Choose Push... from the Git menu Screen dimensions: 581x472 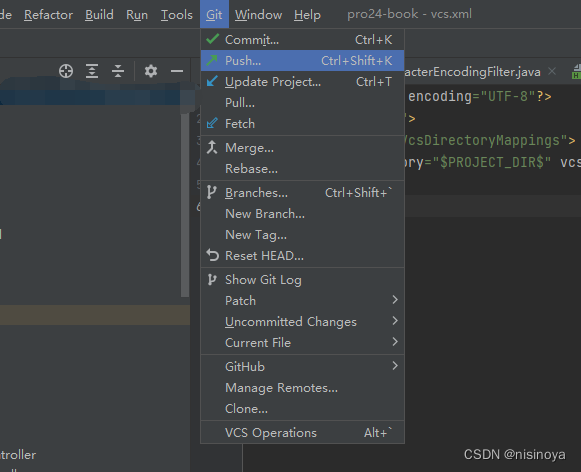(x=302, y=60)
